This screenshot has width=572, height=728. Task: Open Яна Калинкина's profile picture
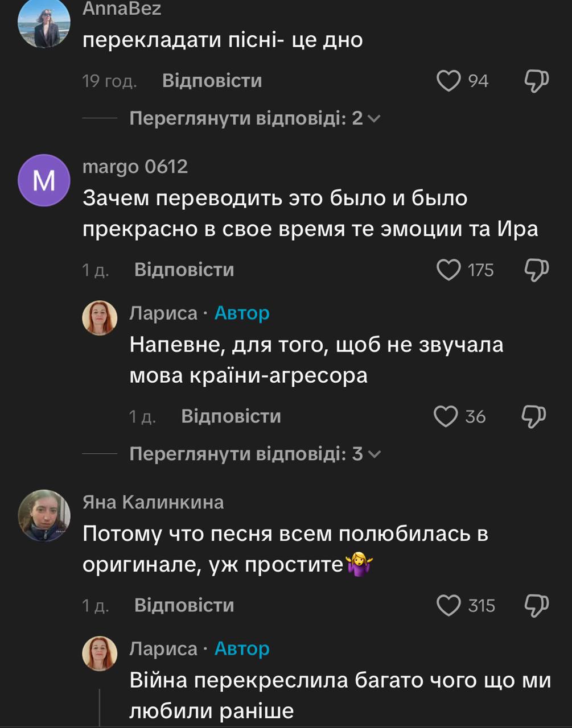(x=44, y=516)
